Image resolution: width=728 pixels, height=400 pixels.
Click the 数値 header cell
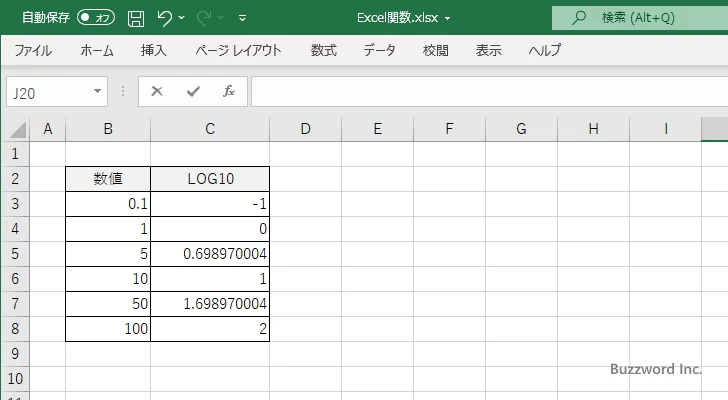(x=108, y=179)
